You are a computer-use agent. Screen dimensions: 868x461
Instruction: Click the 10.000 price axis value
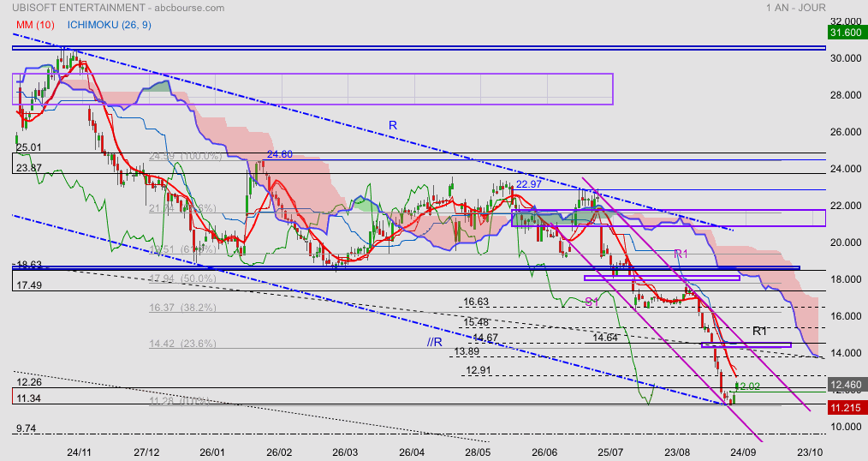[846, 427]
